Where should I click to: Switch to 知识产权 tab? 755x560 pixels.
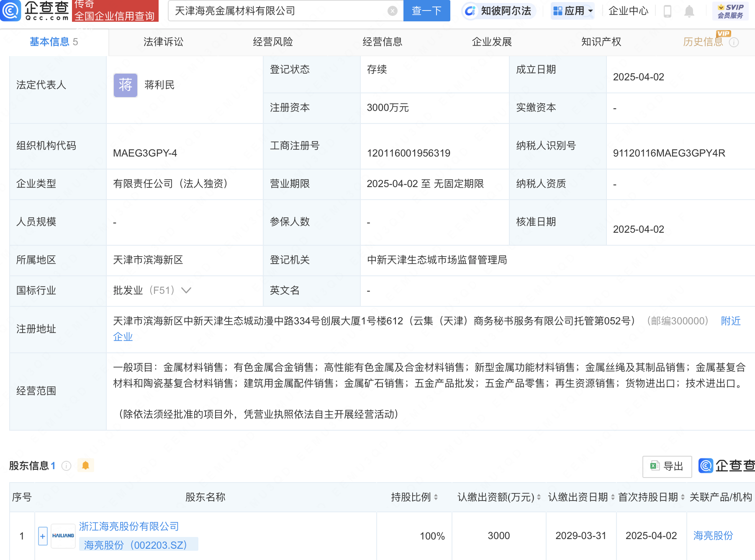click(x=601, y=42)
